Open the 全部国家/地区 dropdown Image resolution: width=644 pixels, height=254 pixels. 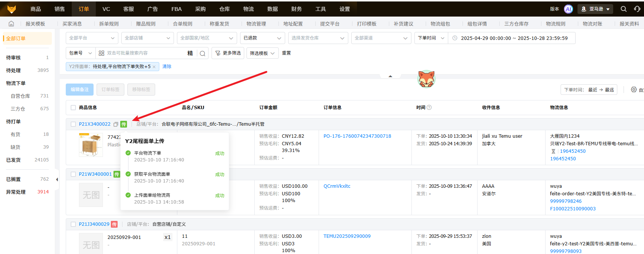tap(207, 38)
